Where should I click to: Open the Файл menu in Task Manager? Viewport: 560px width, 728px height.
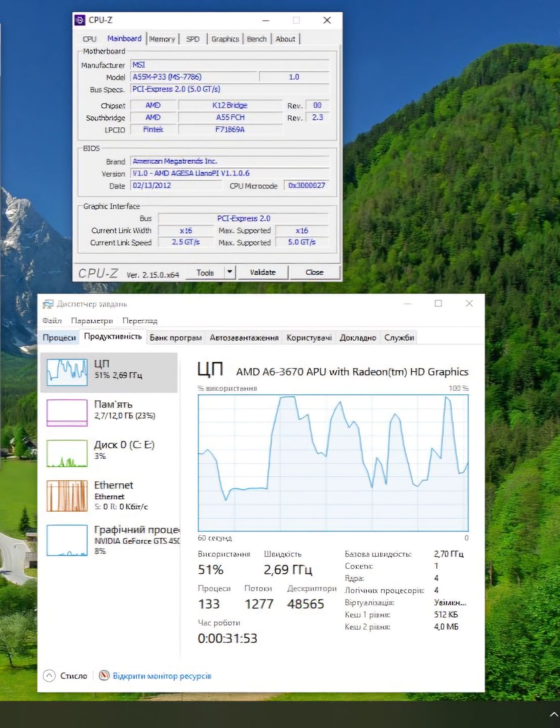tap(52, 321)
